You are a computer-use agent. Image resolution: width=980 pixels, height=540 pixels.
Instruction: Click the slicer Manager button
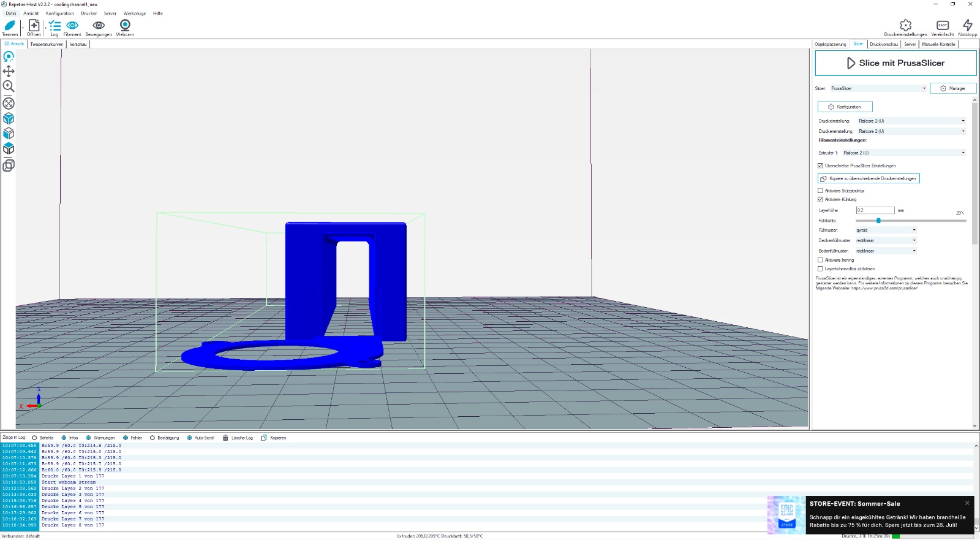pyautogui.click(x=952, y=88)
